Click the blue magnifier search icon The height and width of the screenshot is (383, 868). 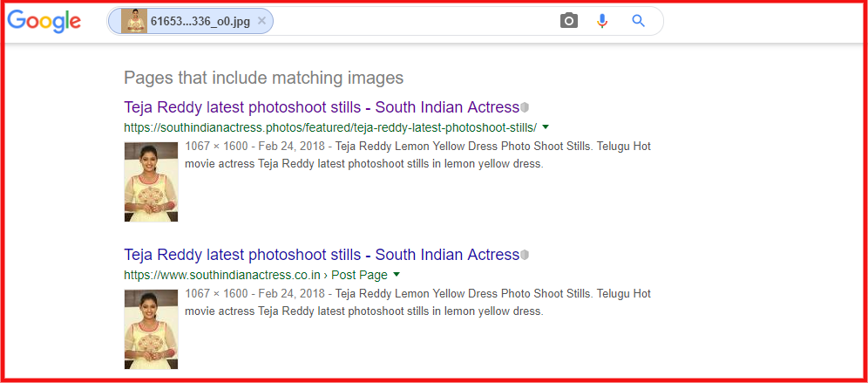pos(638,21)
